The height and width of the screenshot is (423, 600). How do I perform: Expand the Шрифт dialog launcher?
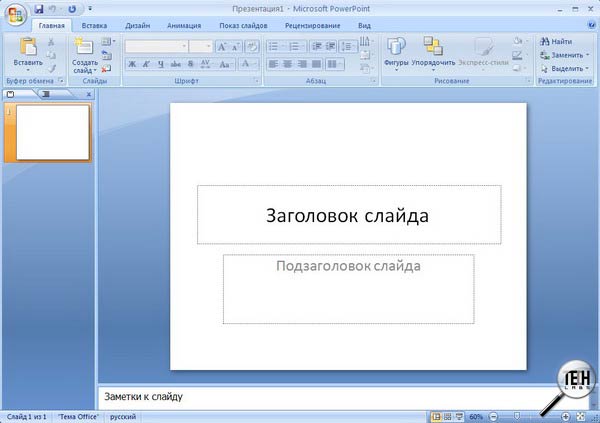click(256, 81)
